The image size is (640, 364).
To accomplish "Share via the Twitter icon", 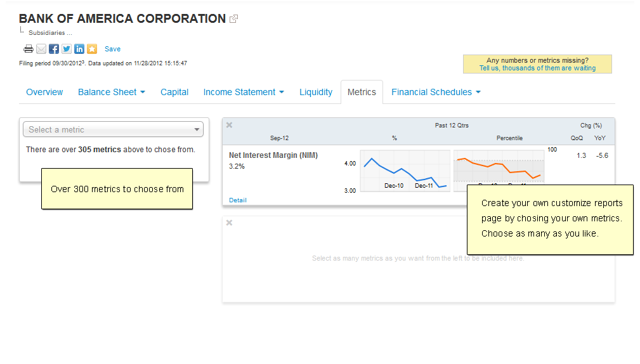I will (67, 49).
